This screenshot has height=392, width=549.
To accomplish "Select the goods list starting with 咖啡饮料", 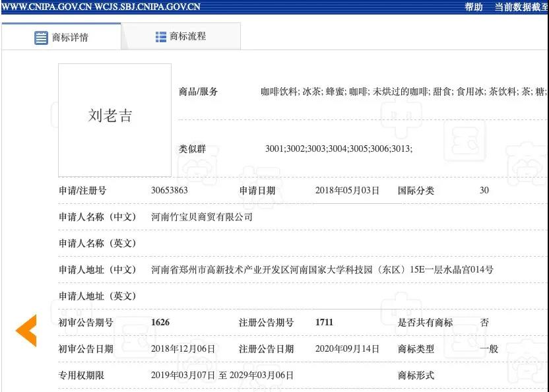I will 403,92.
